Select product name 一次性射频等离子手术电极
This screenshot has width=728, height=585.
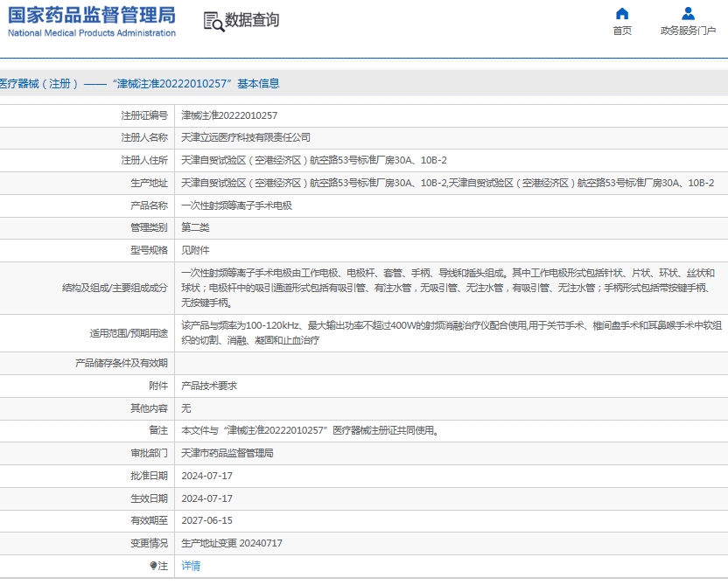click(x=237, y=205)
